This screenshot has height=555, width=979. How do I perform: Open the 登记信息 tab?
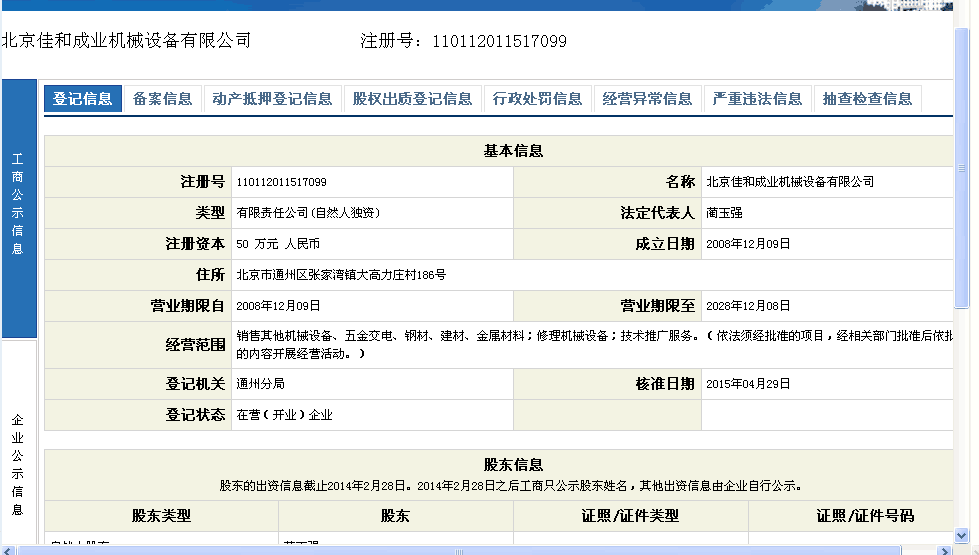82,99
